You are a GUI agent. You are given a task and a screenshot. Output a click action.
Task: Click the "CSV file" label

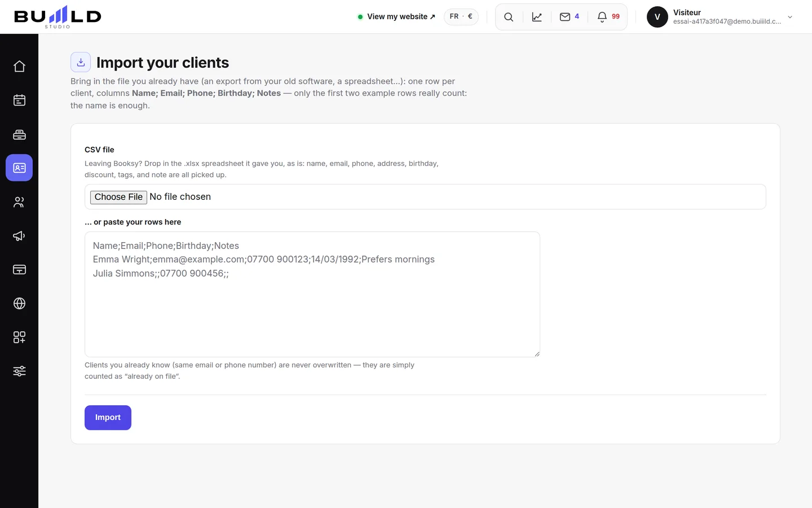[99, 150]
